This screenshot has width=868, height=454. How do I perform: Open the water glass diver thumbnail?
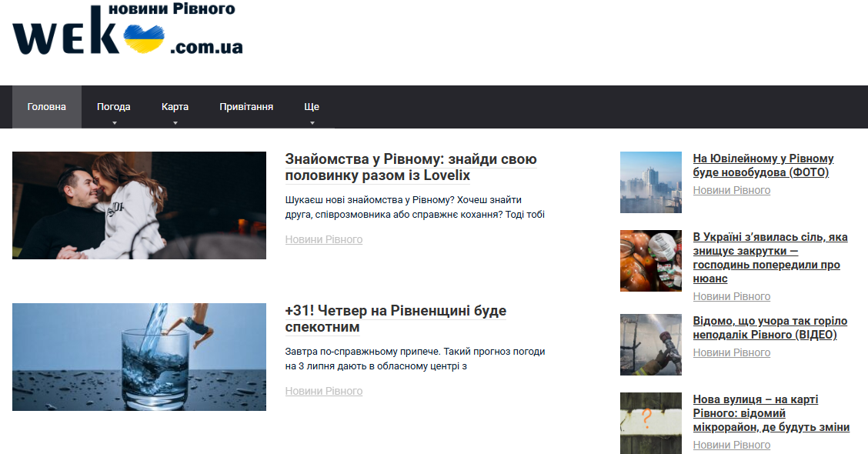click(139, 357)
